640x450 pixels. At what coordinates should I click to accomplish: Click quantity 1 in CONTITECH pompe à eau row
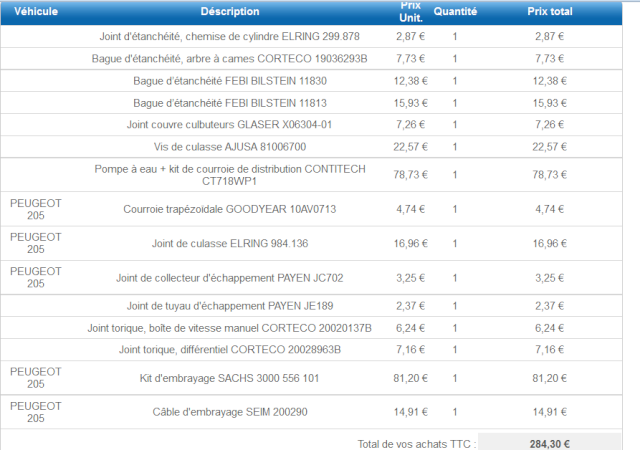pyautogui.click(x=455, y=175)
